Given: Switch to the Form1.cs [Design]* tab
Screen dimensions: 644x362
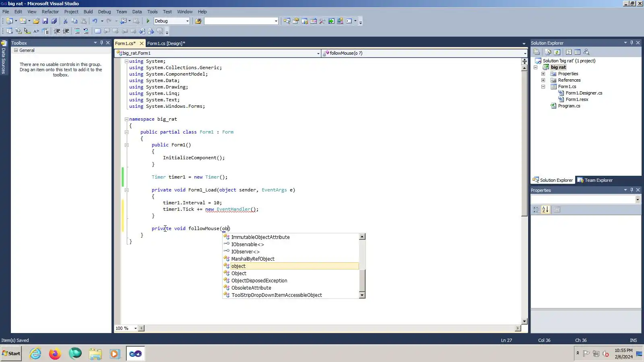Looking at the screenshot, I should [166, 43].
